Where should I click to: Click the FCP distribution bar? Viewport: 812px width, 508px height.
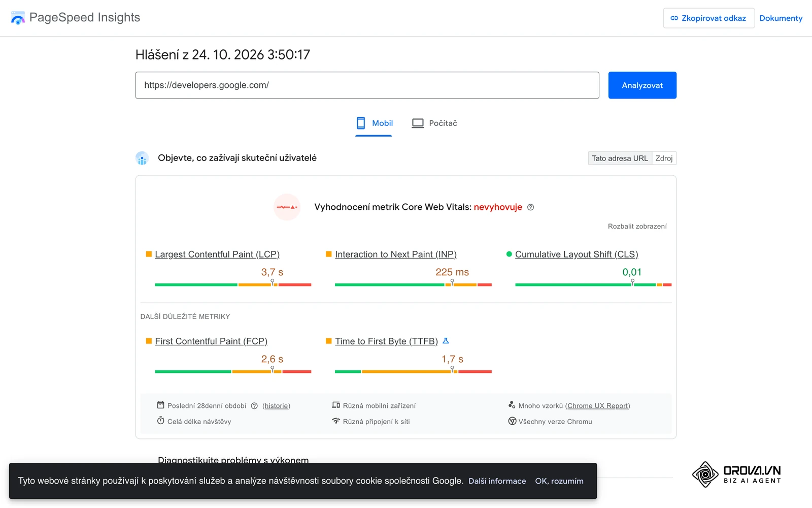pos(233,372)
